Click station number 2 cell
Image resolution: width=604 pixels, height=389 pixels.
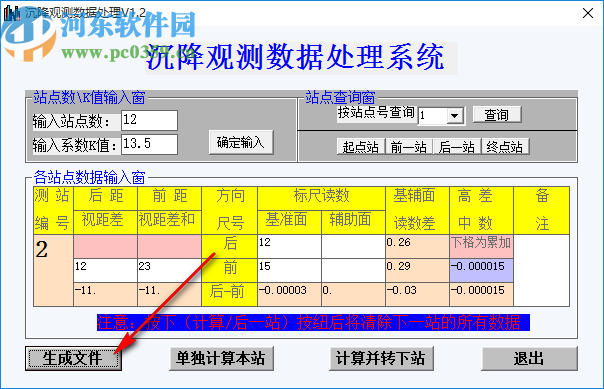tap(53, 270)
